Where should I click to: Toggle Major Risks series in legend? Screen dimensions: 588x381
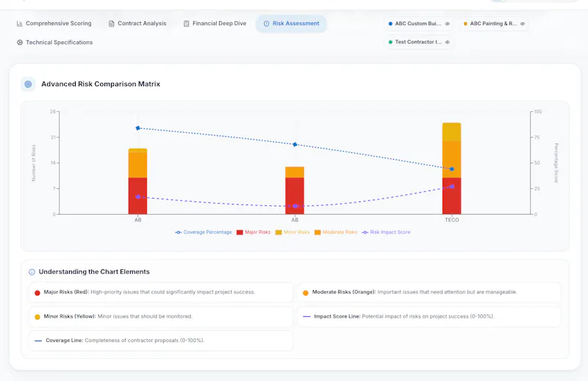254,232
